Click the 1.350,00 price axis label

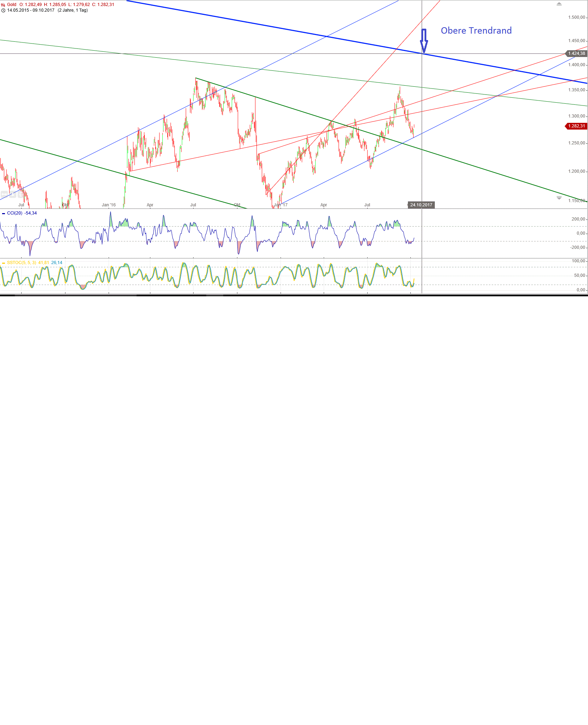[577, 90]
